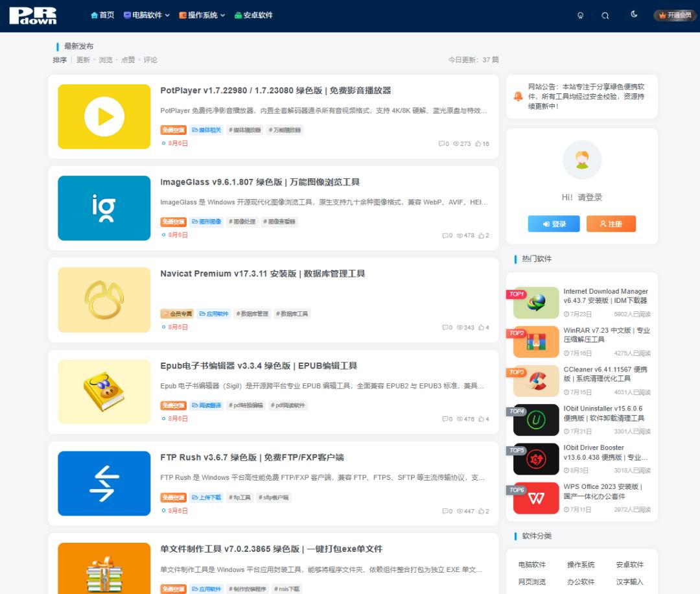Open WPS Office TOP6 icon
Screen dimensions: 700x594
[x=536, y=498]
